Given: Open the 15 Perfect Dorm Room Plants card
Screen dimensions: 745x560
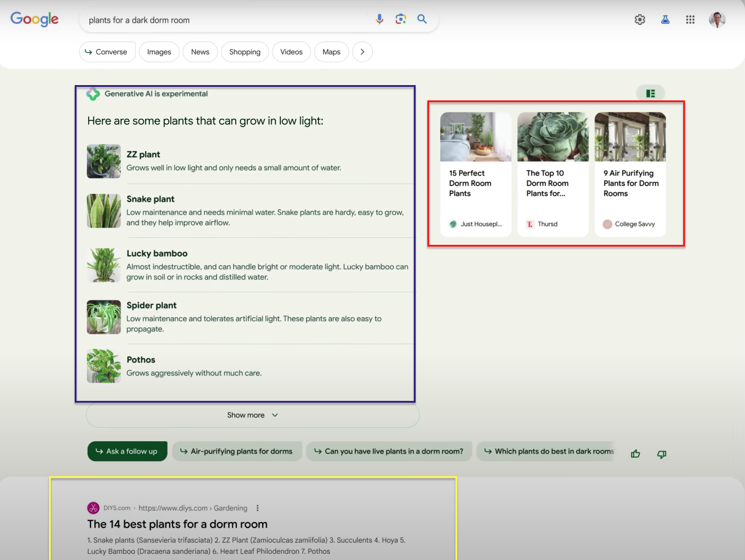Looking at the screenshot, I should (476, 174).
